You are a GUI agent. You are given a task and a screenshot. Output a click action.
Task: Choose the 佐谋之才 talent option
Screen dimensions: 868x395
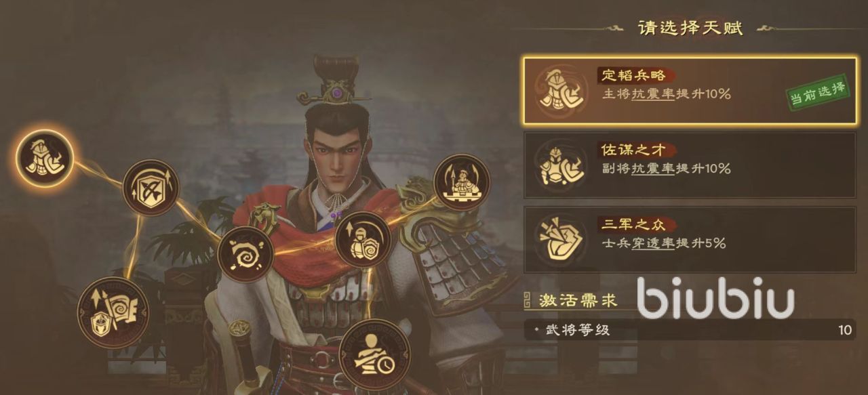[x=689, y=165]
